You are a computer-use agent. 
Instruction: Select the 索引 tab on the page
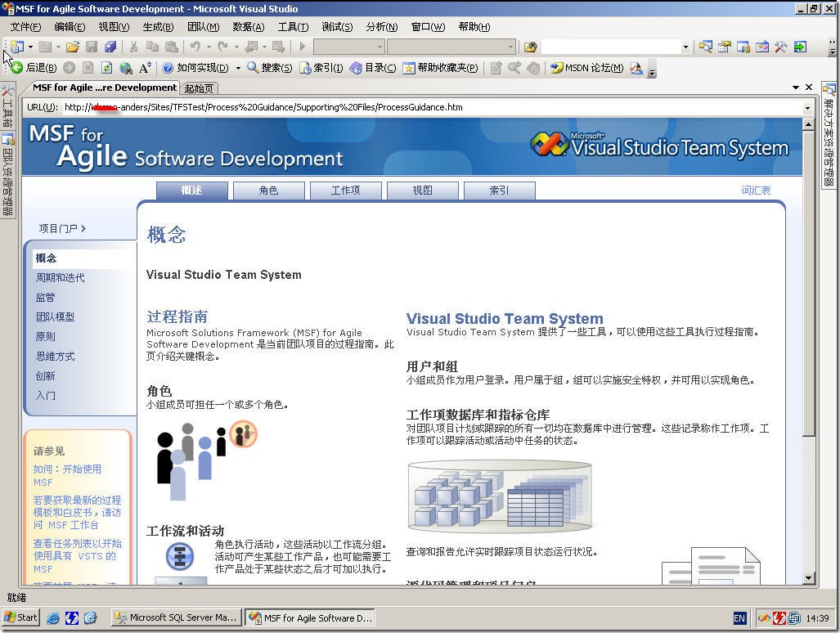click(499, 191)
